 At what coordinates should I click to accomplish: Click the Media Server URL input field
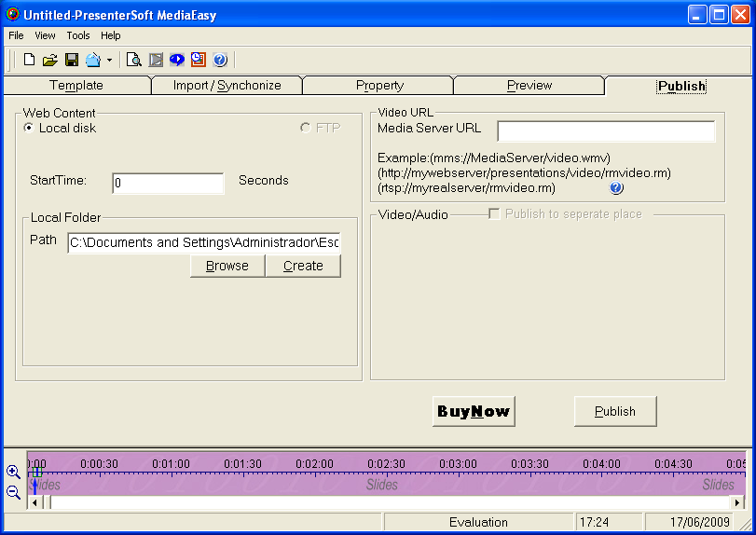pyautogui.click(x=606, y=131)
